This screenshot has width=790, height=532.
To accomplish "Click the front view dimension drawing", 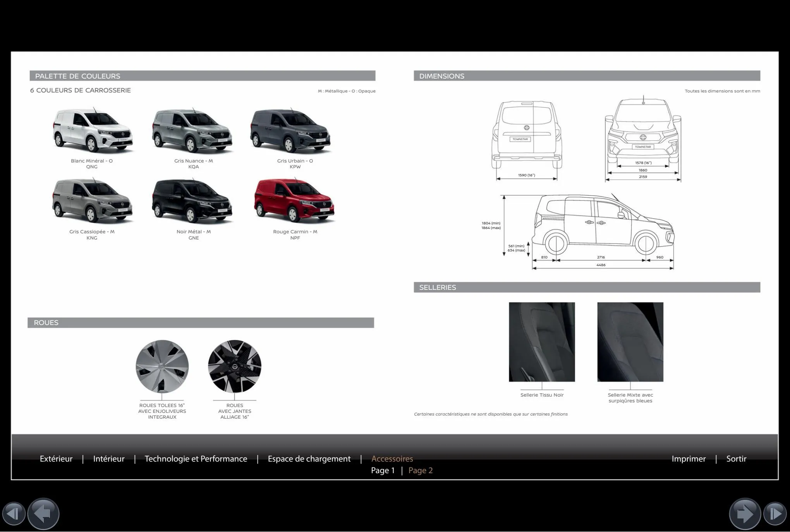I will (x=643, y=139).
